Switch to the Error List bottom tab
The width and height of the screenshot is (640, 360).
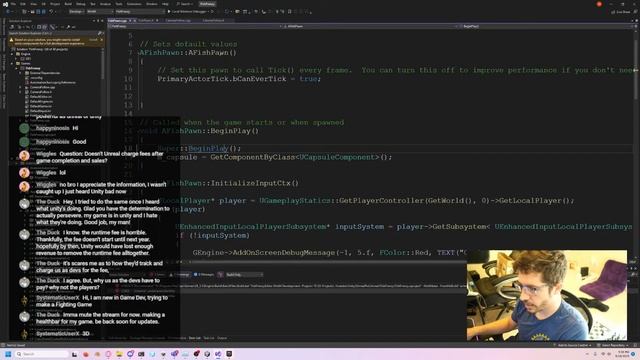[x=195, y=338]
